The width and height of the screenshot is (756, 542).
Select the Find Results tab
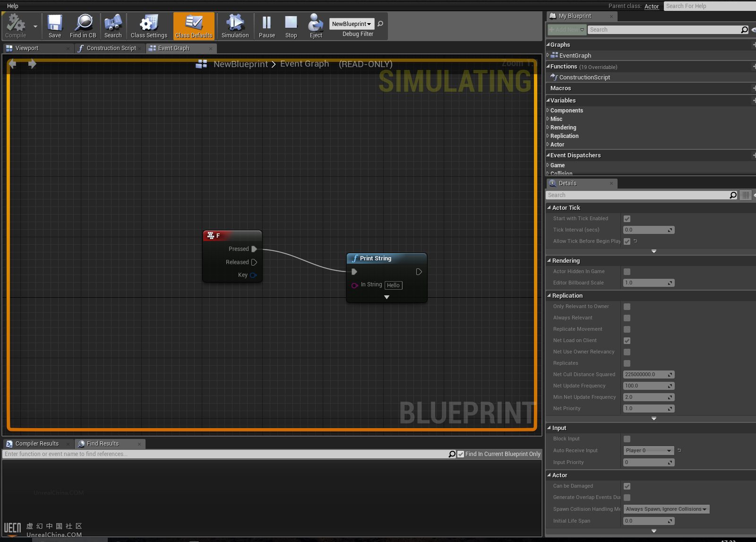[x=110, y=444]
